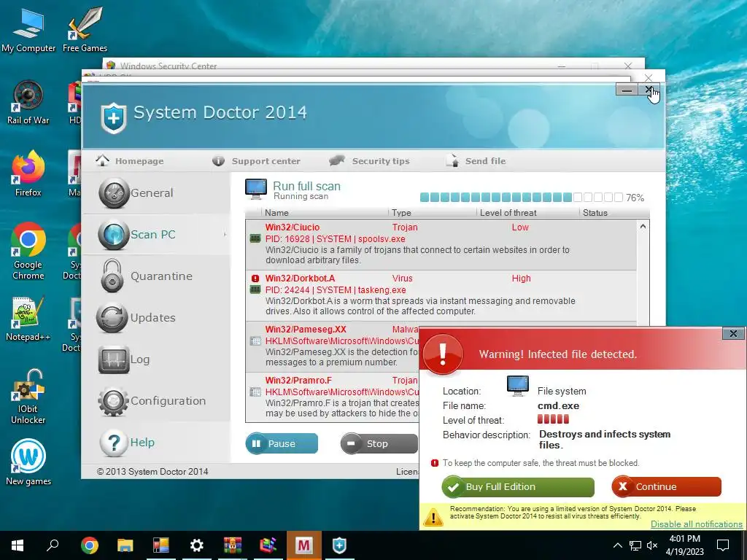Screen dimensions: 747x560
Task: Open Rail of War desktop shortcut
Action: 28,102
